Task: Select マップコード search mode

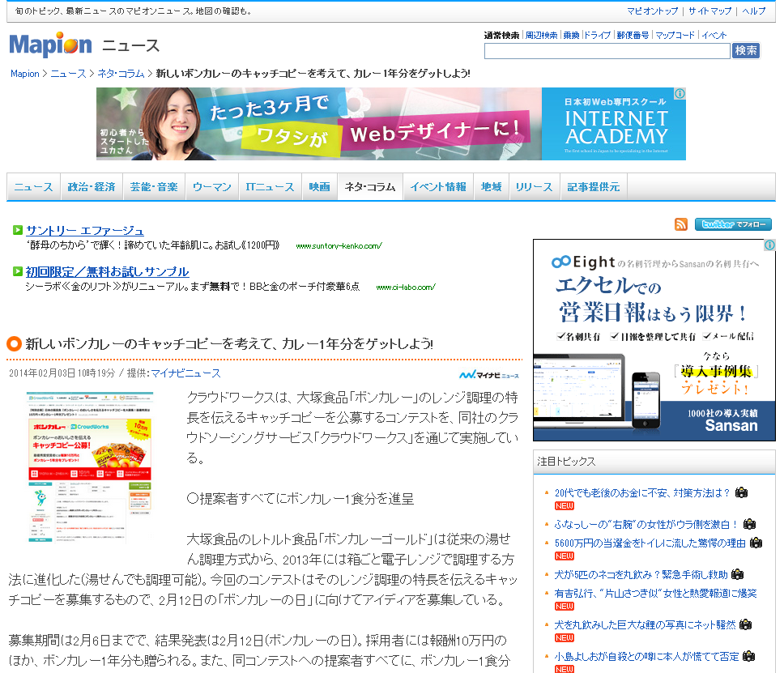Action: click(675, 35)
